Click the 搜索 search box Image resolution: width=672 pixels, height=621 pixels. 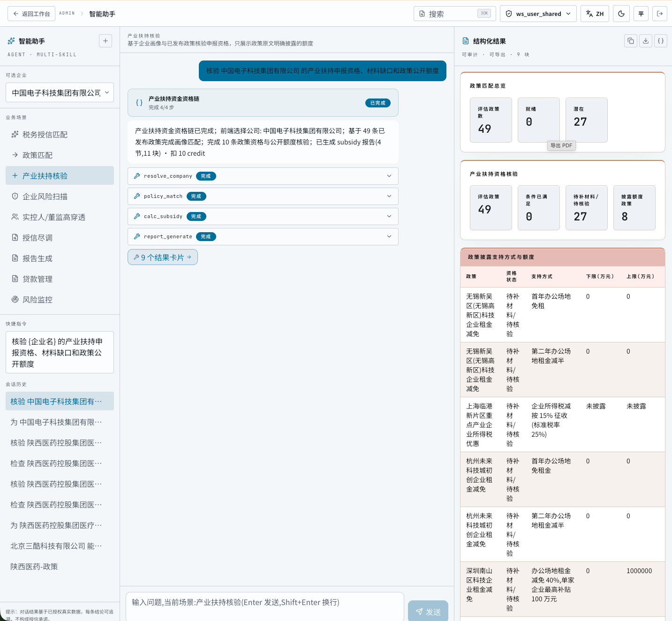point(455,14)
